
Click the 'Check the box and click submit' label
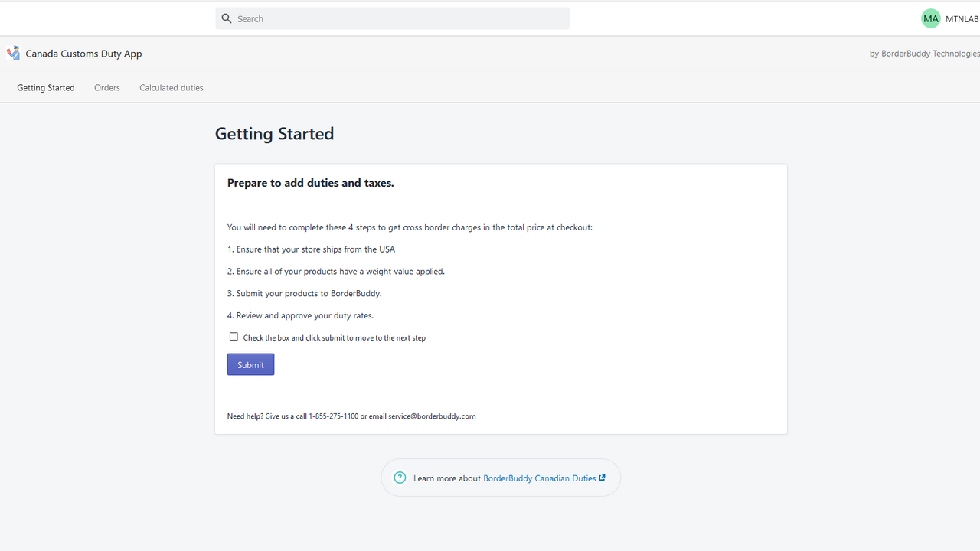[x=334, y=337]
